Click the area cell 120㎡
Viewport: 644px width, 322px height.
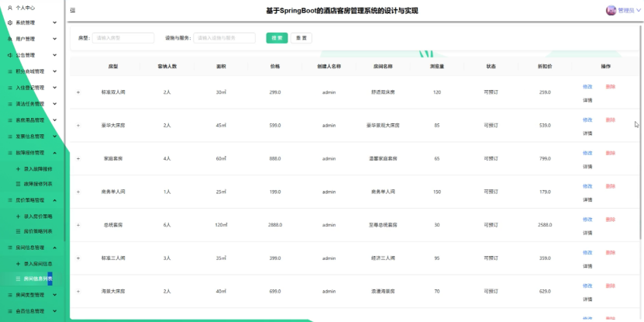(x=221, y=225)
